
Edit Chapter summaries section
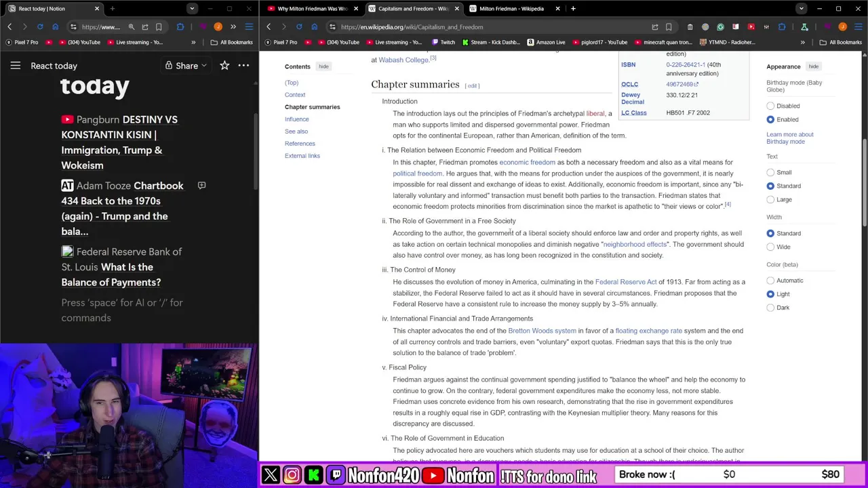[472, 86]
